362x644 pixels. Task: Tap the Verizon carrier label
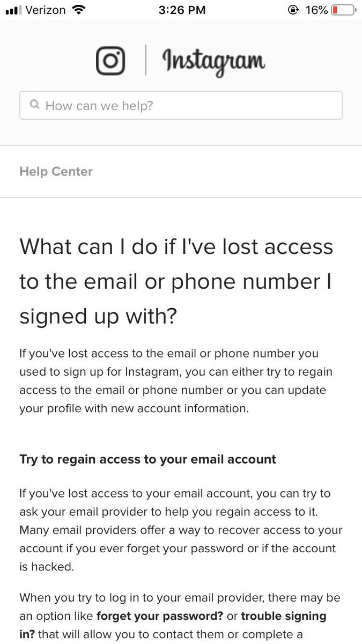click(46, 10)
